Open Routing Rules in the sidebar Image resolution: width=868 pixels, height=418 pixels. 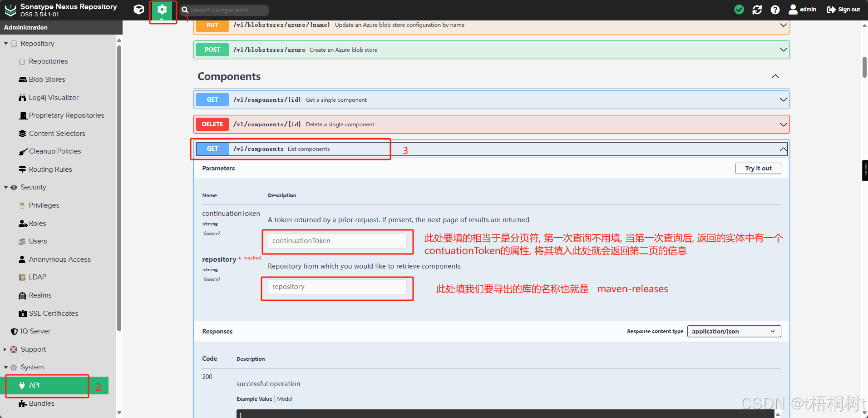tap(50, 169)
